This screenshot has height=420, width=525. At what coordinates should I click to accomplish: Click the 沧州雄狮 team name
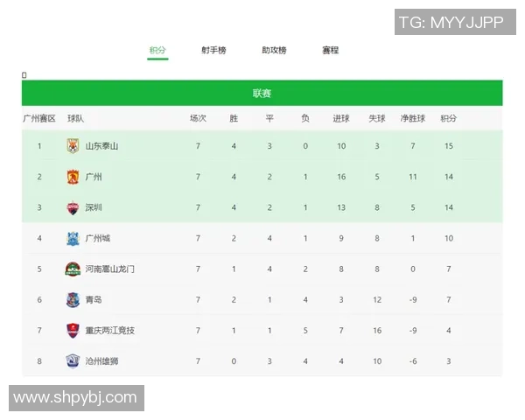[x=101, y=360]
